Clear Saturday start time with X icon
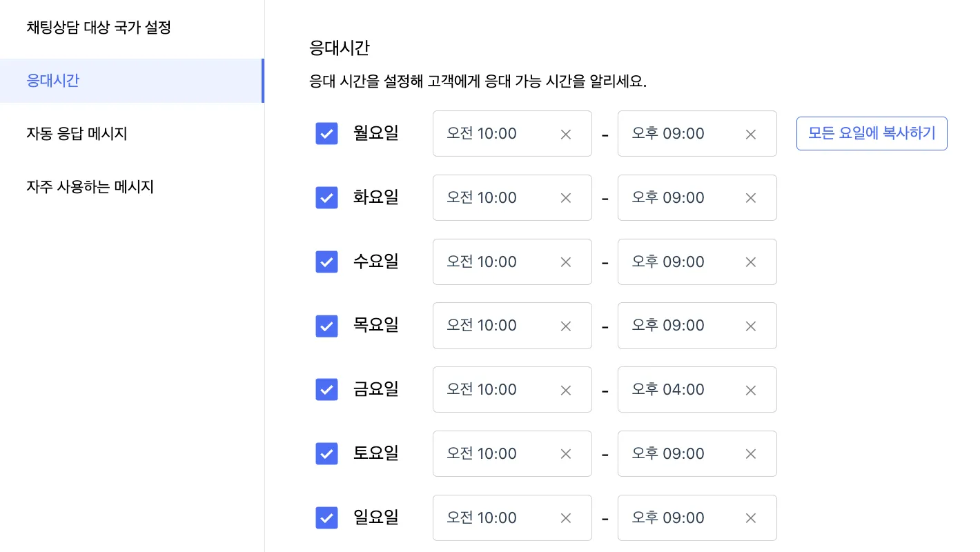Screen dimensions: 980x552 [x=566, y=454]
